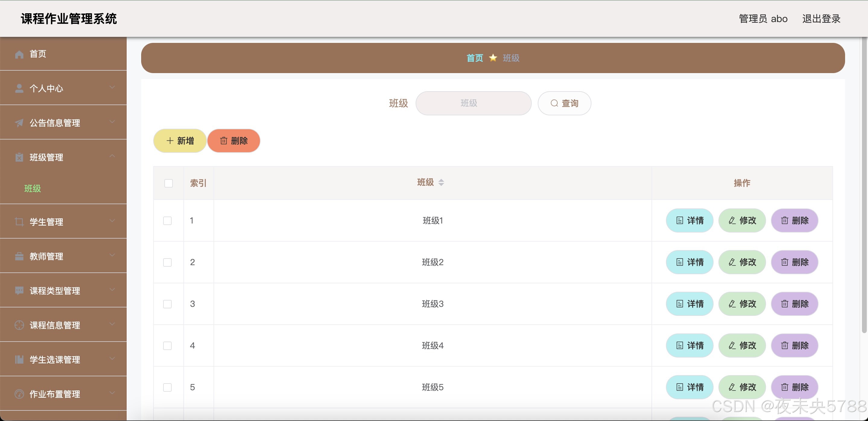Click the home icon in the sidebar
Image resolution: width=868 pixels, height=421 pixels.
19,54
